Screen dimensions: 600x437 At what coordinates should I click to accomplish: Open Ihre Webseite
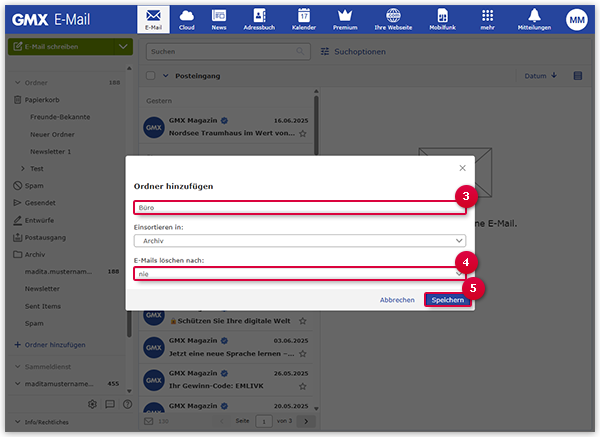(393, 20)
